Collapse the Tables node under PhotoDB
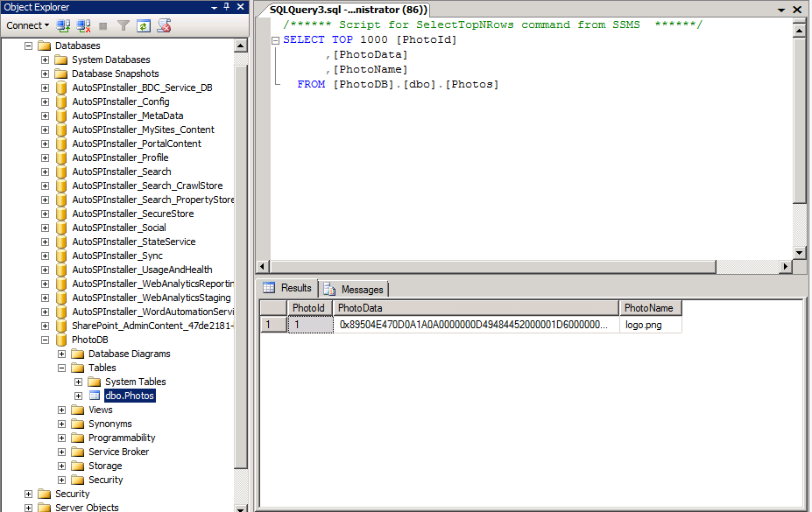The width and height of the screenshot is (812, 512). [61, 367]
